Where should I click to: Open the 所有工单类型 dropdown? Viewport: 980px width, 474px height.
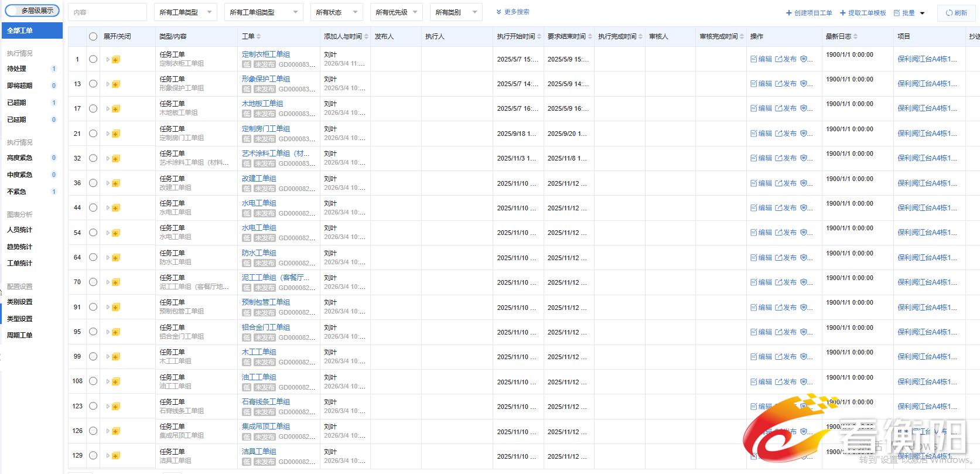185,12
